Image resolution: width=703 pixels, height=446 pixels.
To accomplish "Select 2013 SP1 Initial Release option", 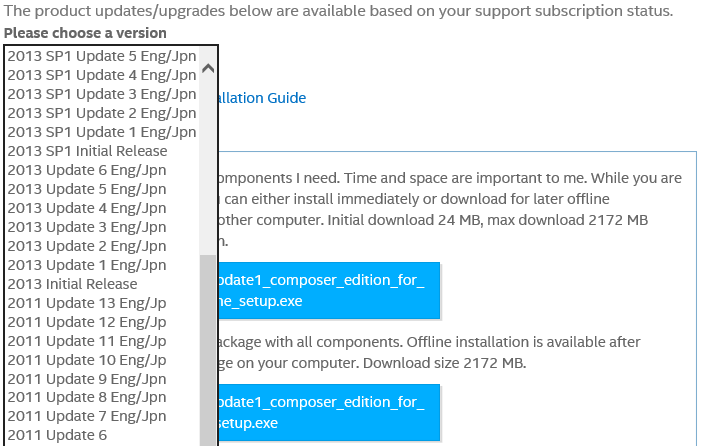I will 88,151.
